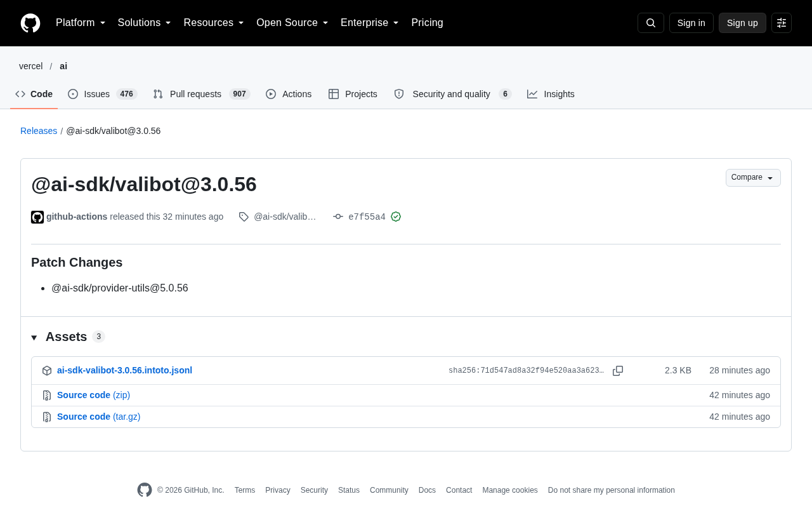Open the Compare dropdown
812x508 pixels.
tap(753, 178)
